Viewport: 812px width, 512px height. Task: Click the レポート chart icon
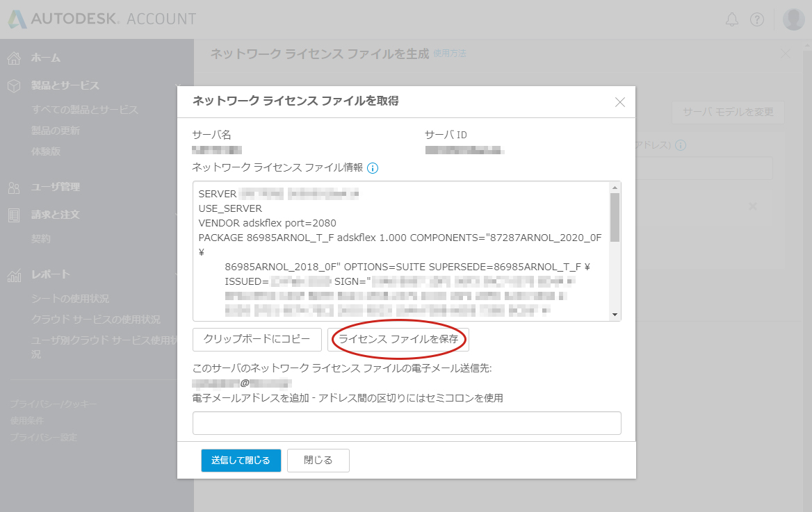point(14,275)
